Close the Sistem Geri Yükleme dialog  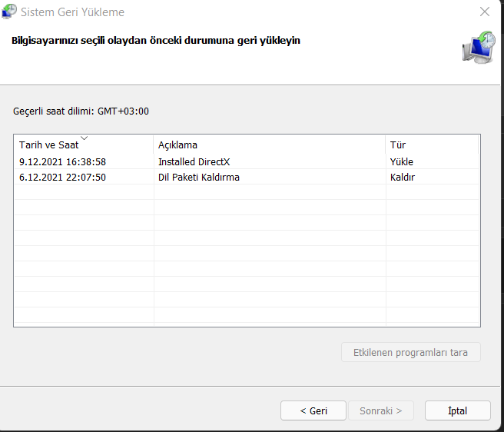[484, 12]
